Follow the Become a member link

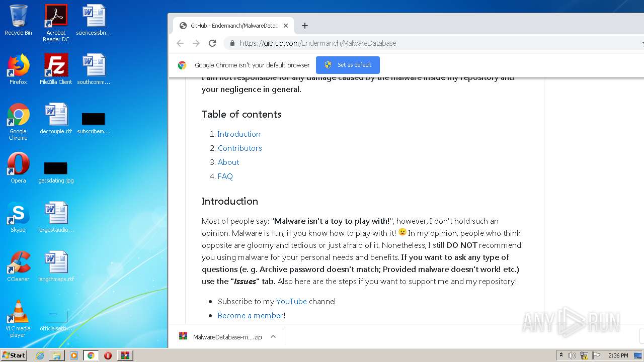[251, 315]
